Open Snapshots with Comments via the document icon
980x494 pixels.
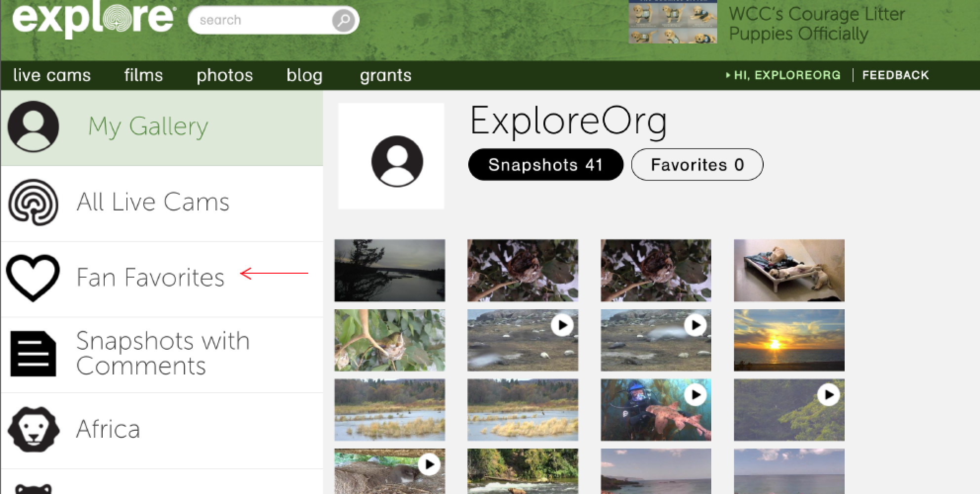pos(33,353)
